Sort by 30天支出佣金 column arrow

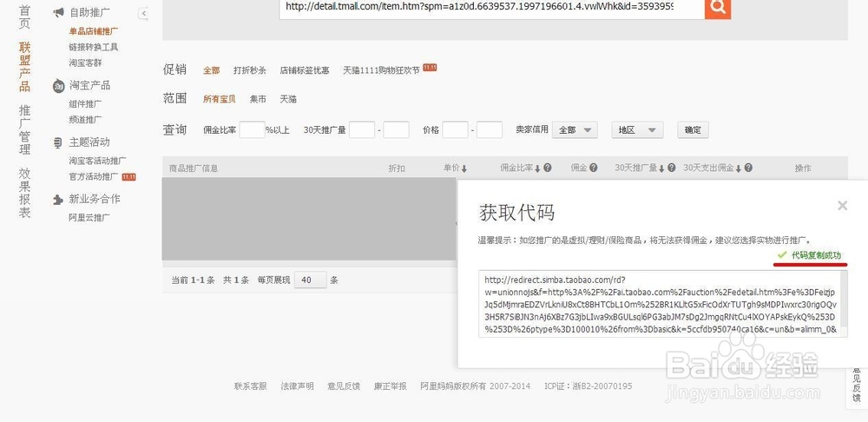coord(738,168)
